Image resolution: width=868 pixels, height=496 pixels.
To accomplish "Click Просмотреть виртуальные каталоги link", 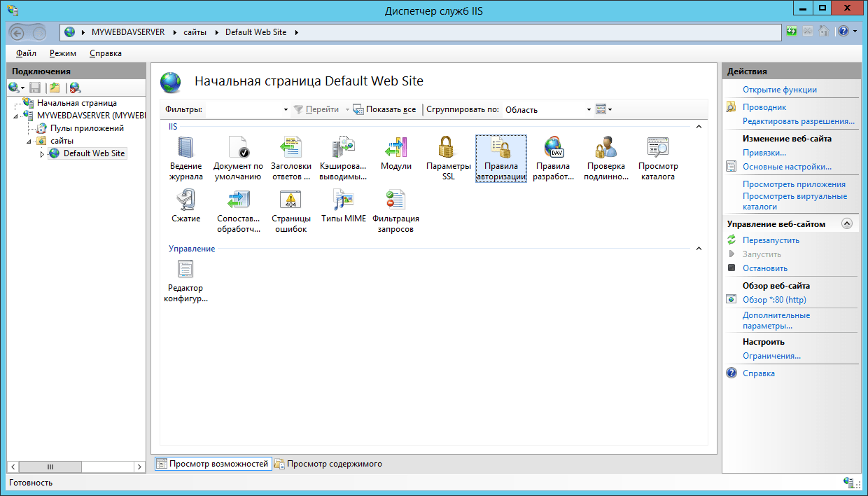I will (795, 202).
